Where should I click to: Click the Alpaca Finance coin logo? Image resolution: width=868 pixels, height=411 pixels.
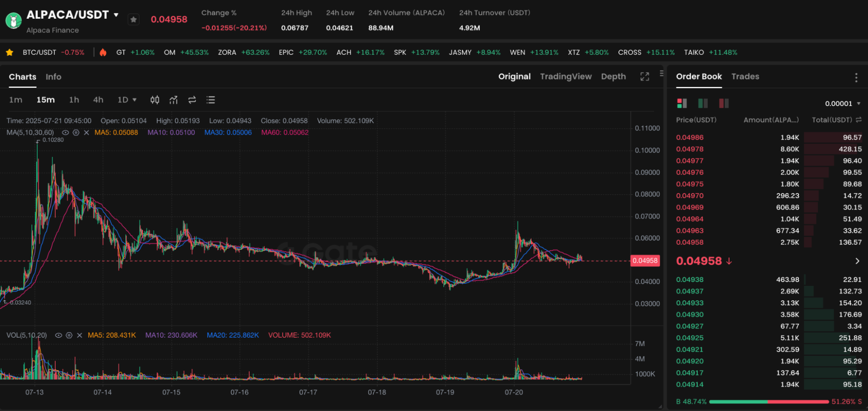coord(13,20)
